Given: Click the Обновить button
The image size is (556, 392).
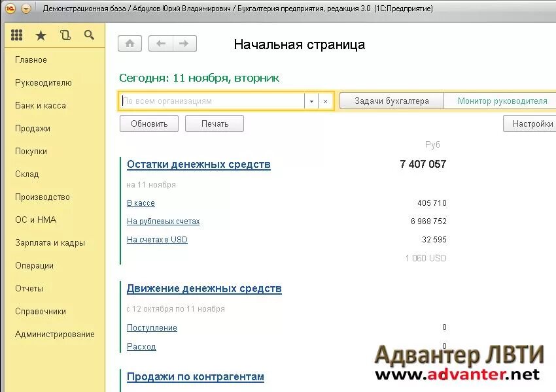Looking at the screenshot, I should (x=148, y=123).
